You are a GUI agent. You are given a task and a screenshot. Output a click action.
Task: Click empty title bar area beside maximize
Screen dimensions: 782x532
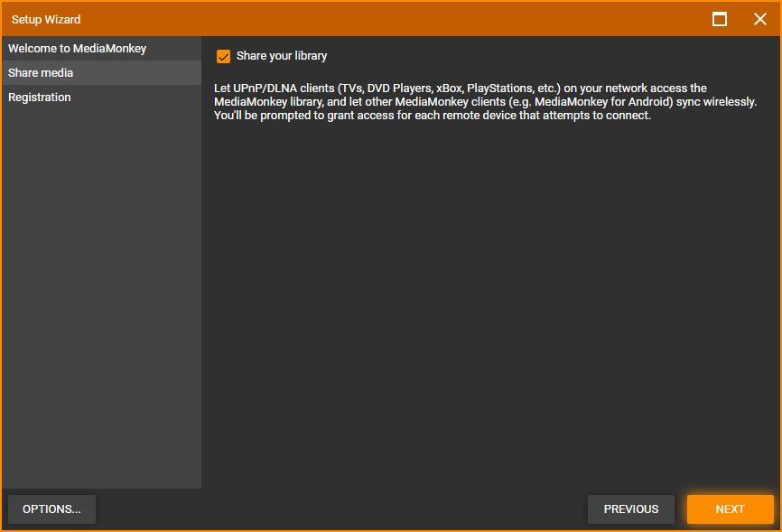[452, 19]
